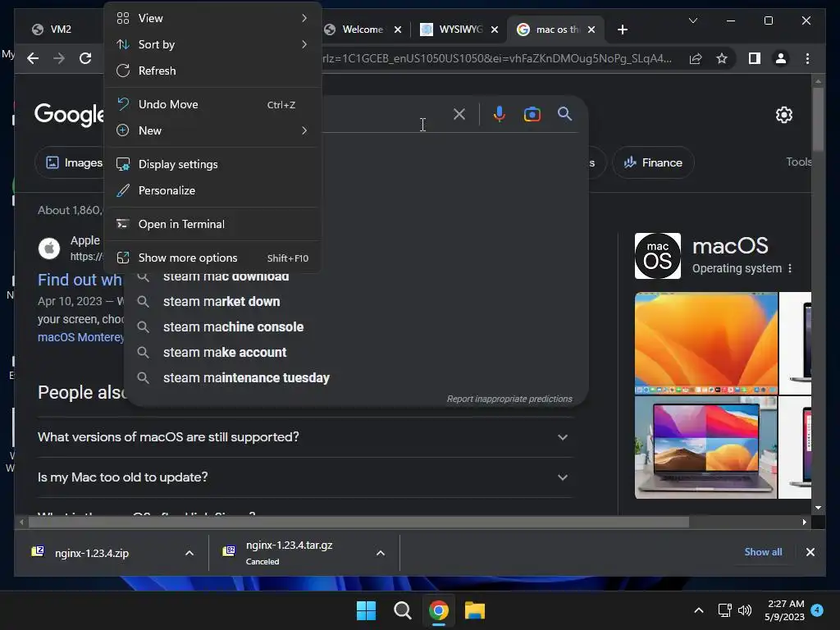Click the Finance filter chip
840x630 pixels.
(653, 163)
